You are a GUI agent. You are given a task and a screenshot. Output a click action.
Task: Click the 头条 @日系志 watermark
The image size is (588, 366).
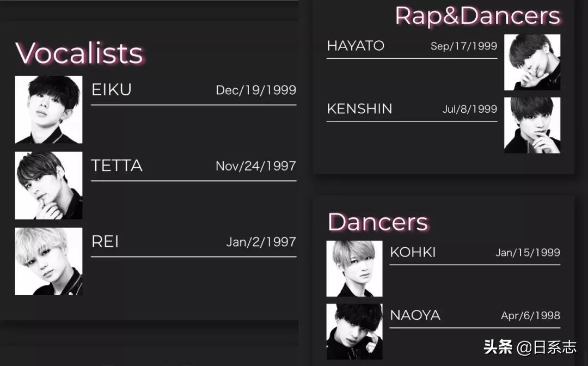[530, 347]
